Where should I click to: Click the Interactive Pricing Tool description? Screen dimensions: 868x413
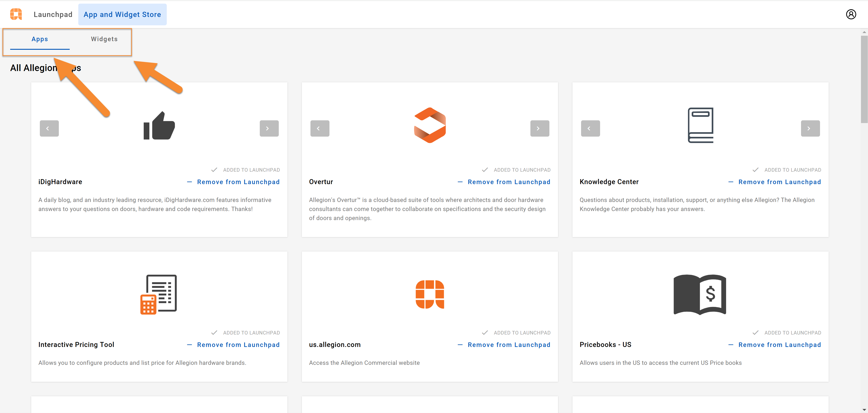(142, 363)
